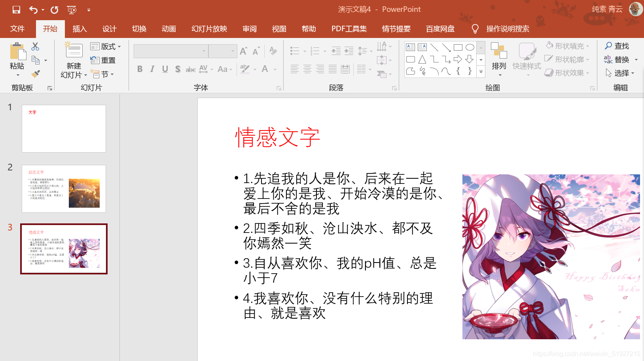The height and width of the screenshot is (361, 644).
Task: Open the font name combo box
Action: 171,51
